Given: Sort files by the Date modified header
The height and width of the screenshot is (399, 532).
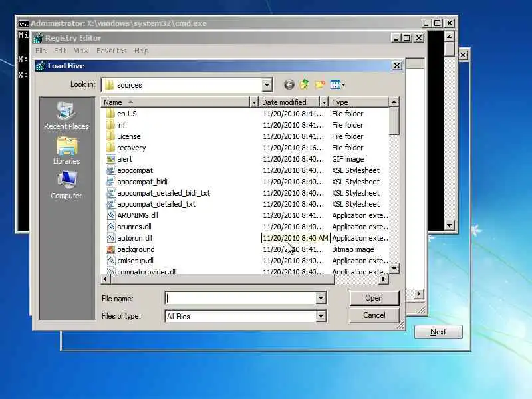Looking at the screenshot, I should pos(289,102).
